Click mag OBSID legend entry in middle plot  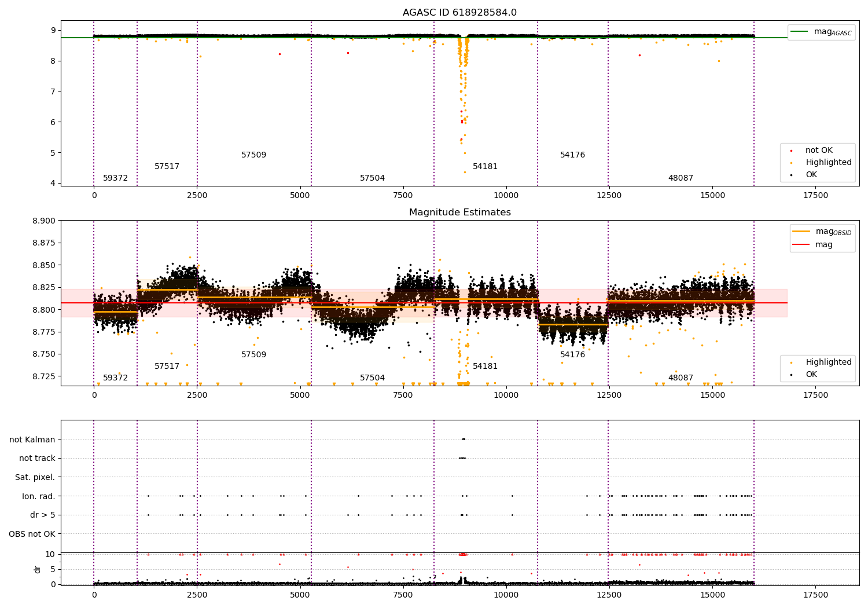pos(822,232)
